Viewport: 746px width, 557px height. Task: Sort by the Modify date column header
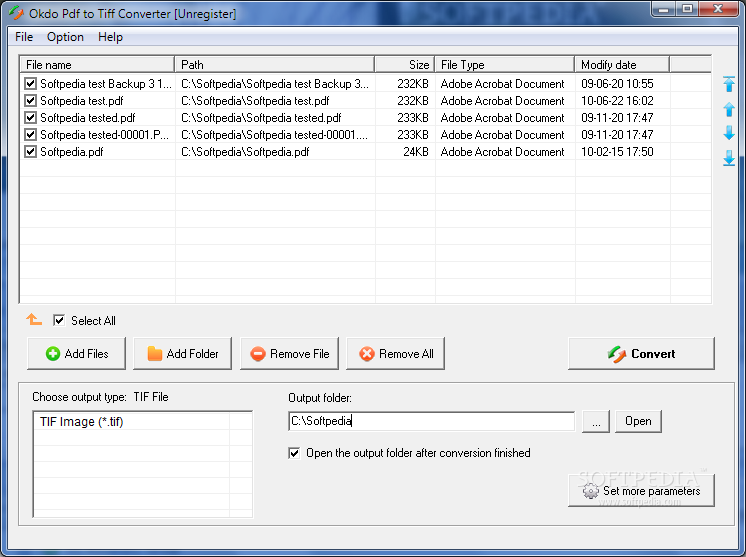622,65
